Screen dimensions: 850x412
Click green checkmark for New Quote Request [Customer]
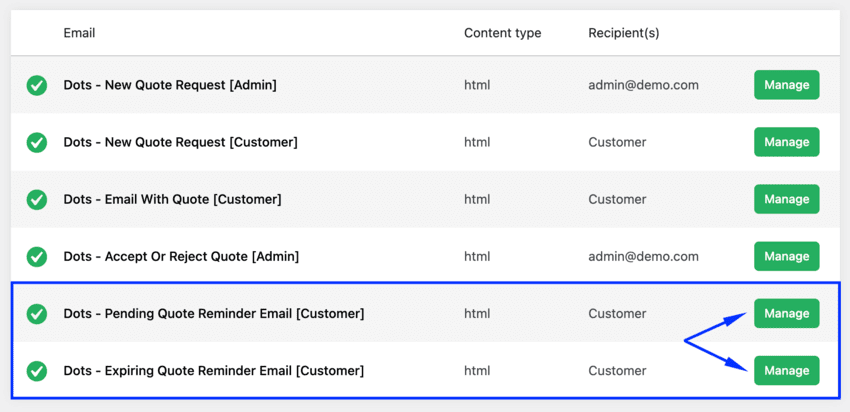tap(37, 142)
